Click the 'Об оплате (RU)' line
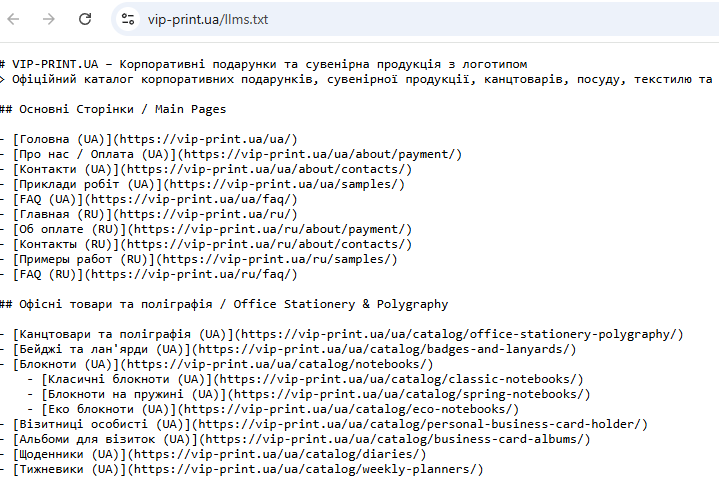The height and width of the screenshot is (478, 719). (x=206, y=229)
